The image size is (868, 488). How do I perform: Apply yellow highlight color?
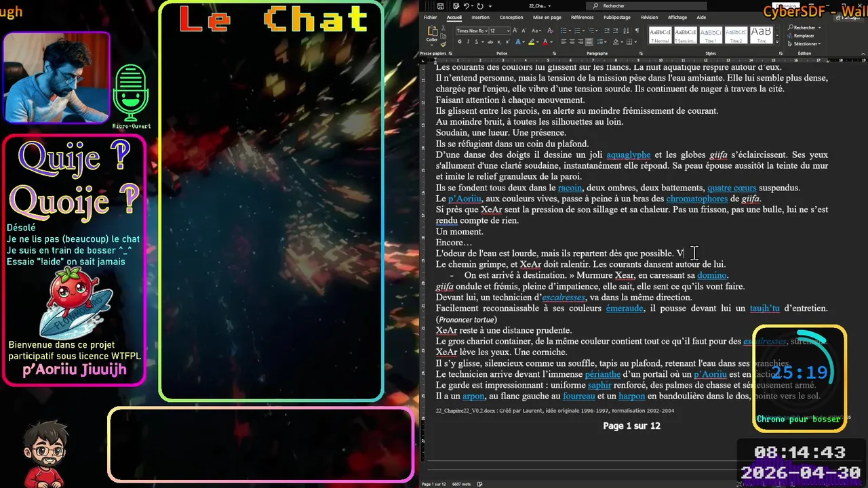click(532, 42)
